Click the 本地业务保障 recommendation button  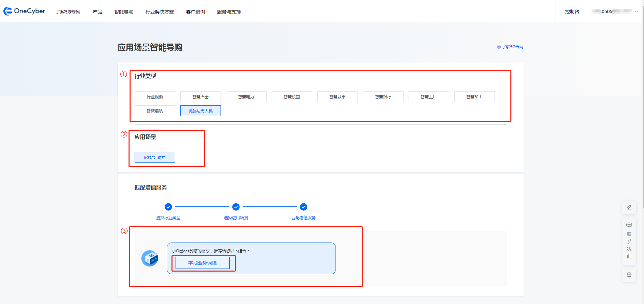(x=202, y=263)
